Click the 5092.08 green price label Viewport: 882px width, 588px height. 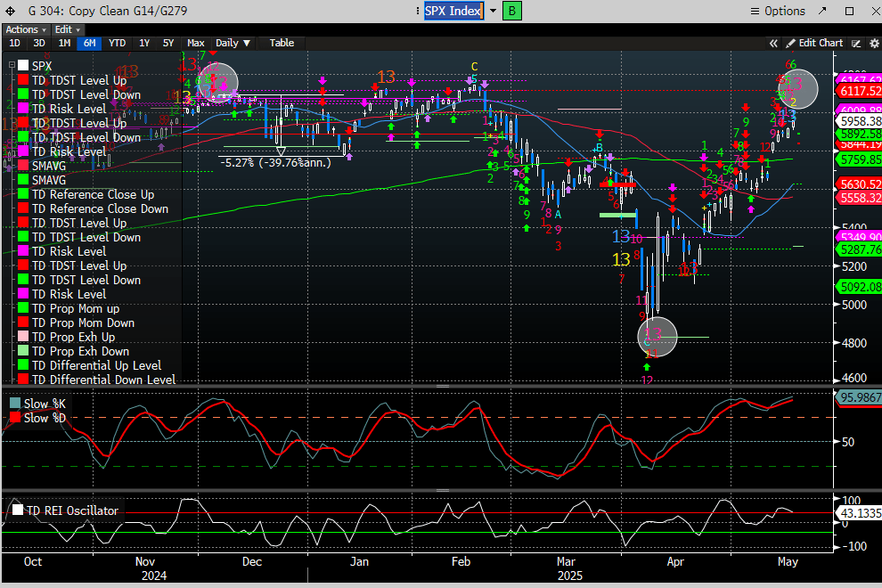[x=860, y=287]
